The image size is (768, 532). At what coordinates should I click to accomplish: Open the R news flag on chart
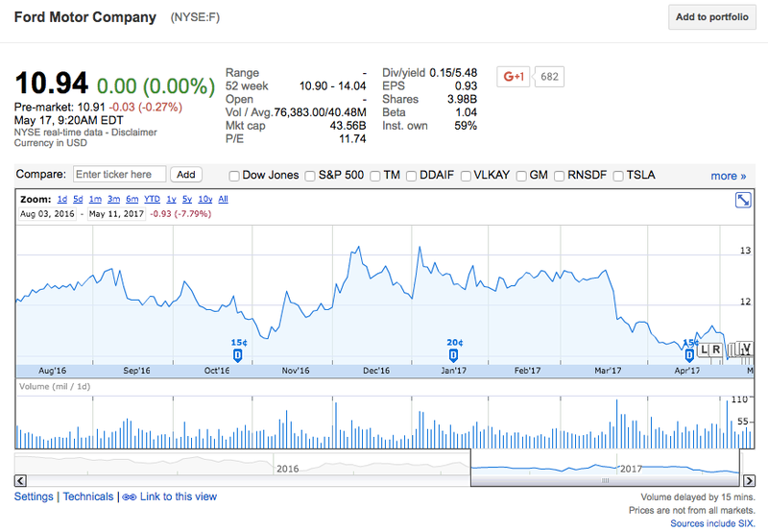(716, 350)
